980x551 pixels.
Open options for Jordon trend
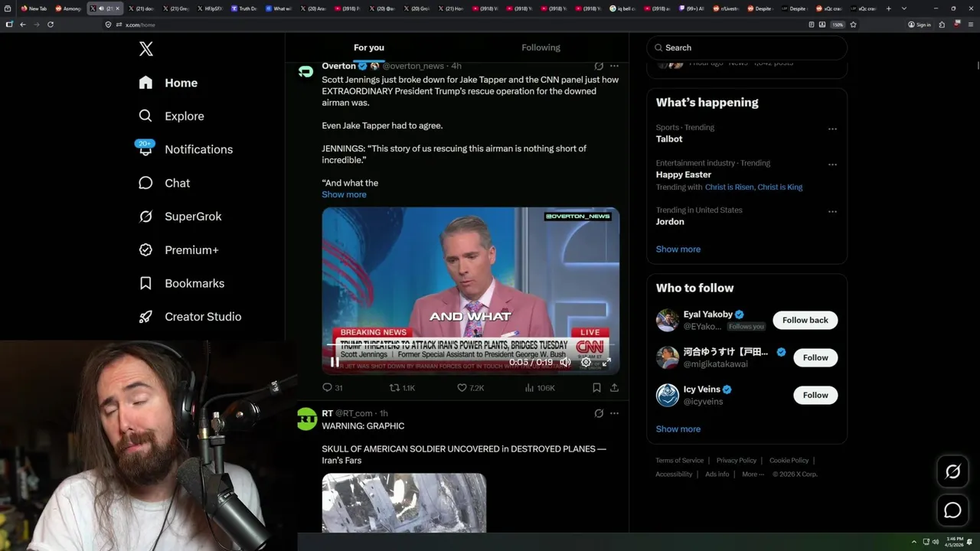coord(832,212)
